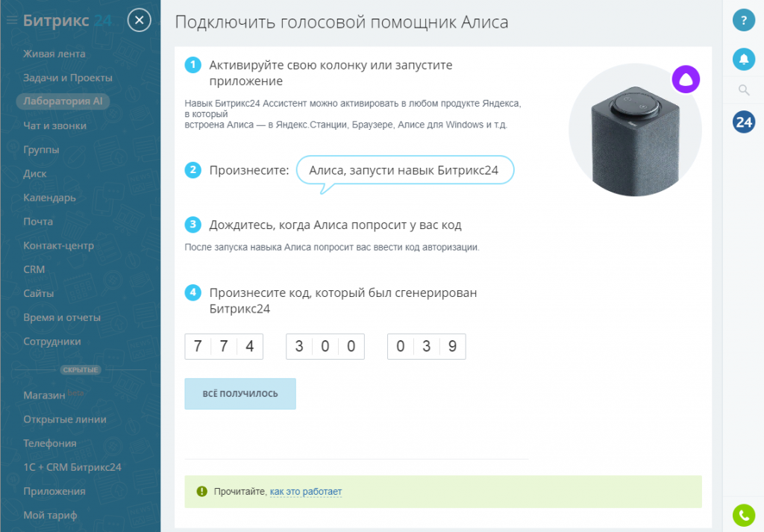Click the green phone call icon
The height and width of the screenshot is (532, 764).
tap(743, 515)
